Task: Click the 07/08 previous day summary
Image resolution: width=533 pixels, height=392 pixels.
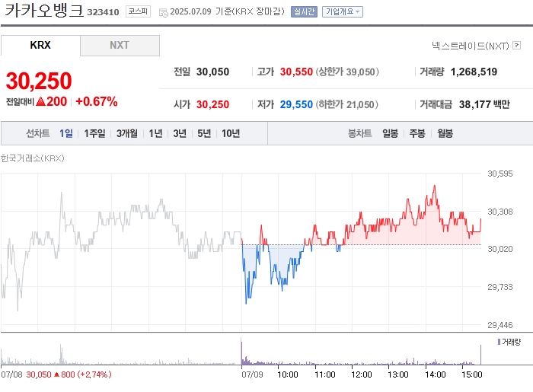Action: [56, 374]
